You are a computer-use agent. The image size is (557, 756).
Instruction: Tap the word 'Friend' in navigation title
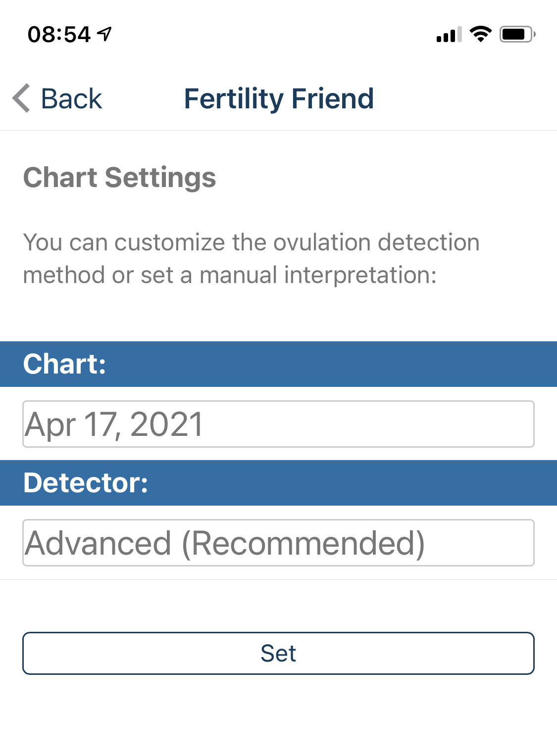[x=332, y=98]
